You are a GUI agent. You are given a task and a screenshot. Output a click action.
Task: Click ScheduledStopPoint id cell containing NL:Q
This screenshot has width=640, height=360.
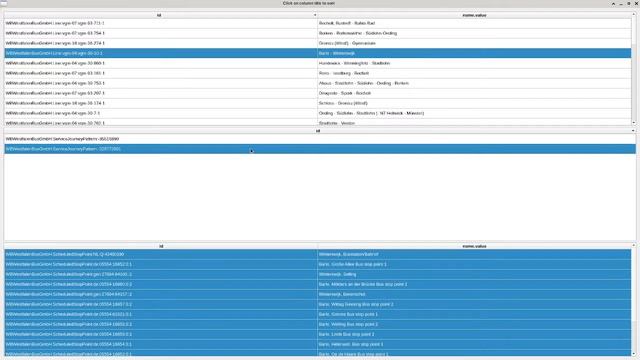point(161,254)
